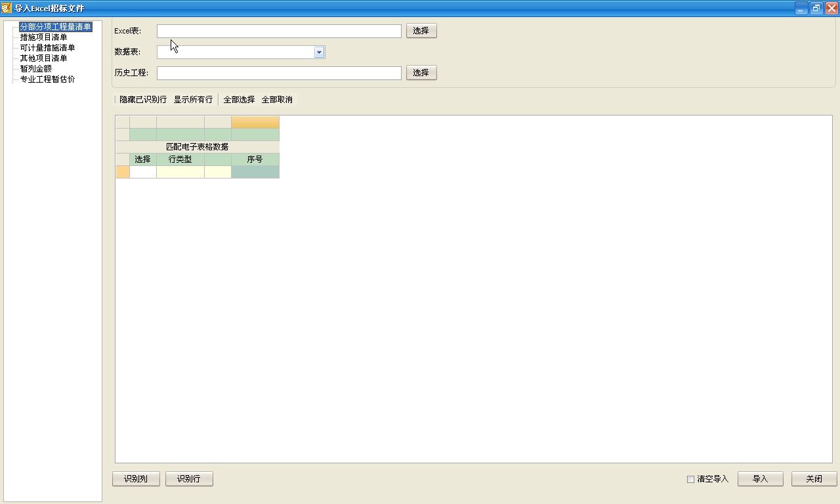The image size is (840, 504).
Task: Click the 导入 button
Action: click(761, 479)
